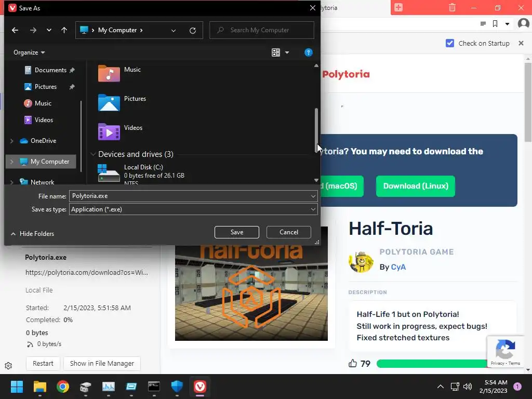The height and width of the screenshot is (399, 532).
Task: Open address bar dropdown arrow
Action: coord(507,24)
